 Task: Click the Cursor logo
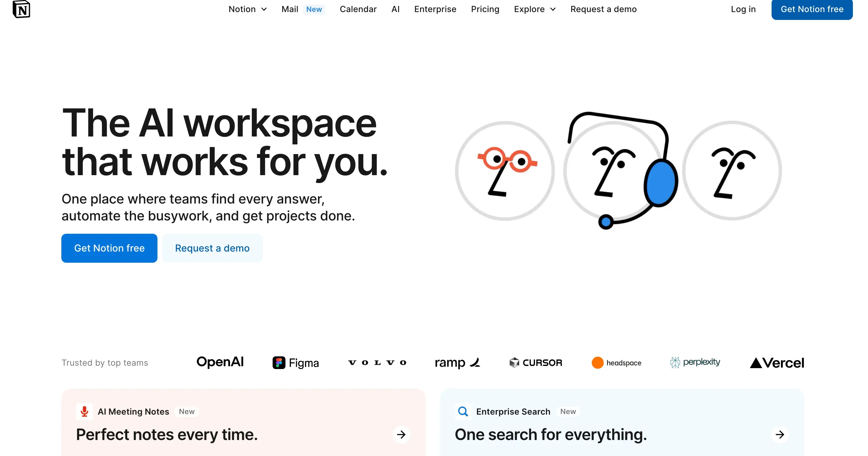tap(536, 363)
